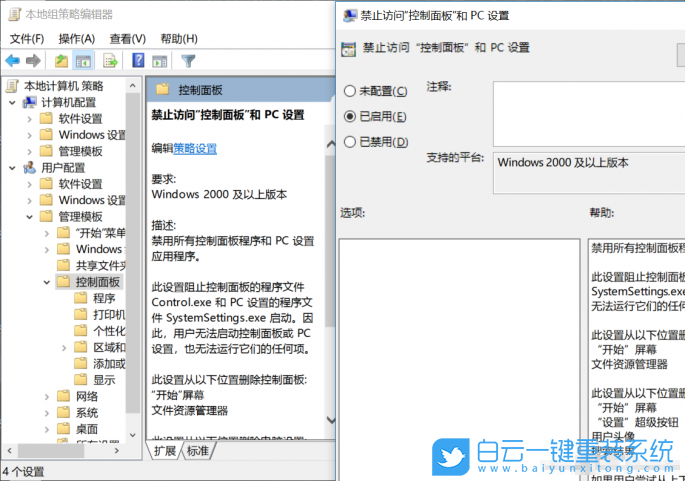The width and height of the screenshot is (685, 481).
Task: Click the tree pane scroll down arrow
Action: click(133, 435)
